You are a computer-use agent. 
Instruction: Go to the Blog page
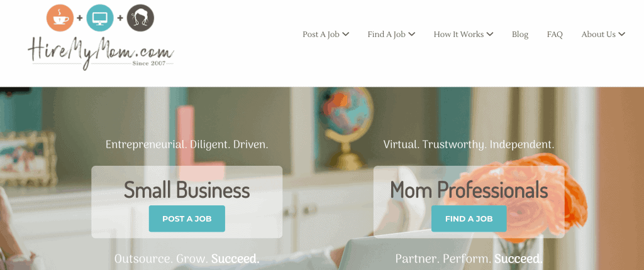(520, 35)
